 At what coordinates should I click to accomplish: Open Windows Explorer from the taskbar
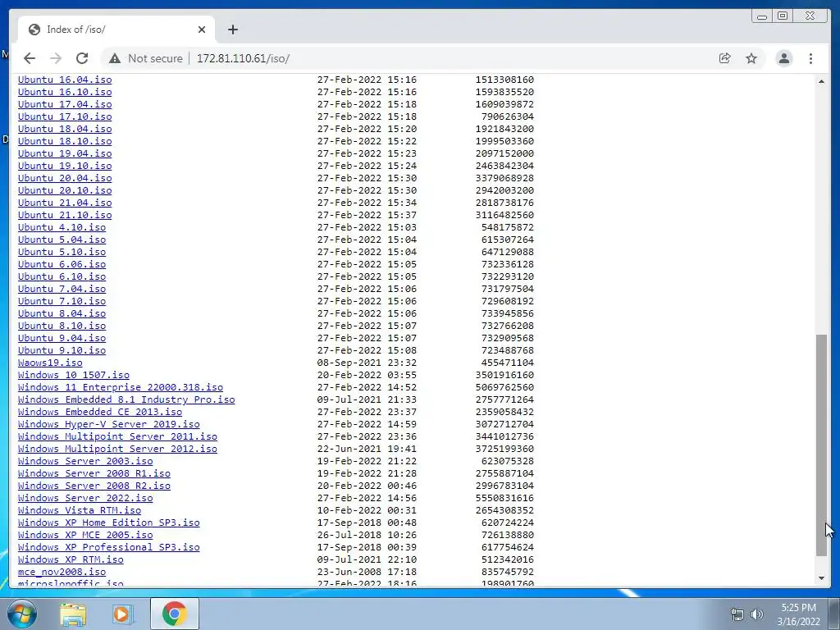(x=73, y=614)
